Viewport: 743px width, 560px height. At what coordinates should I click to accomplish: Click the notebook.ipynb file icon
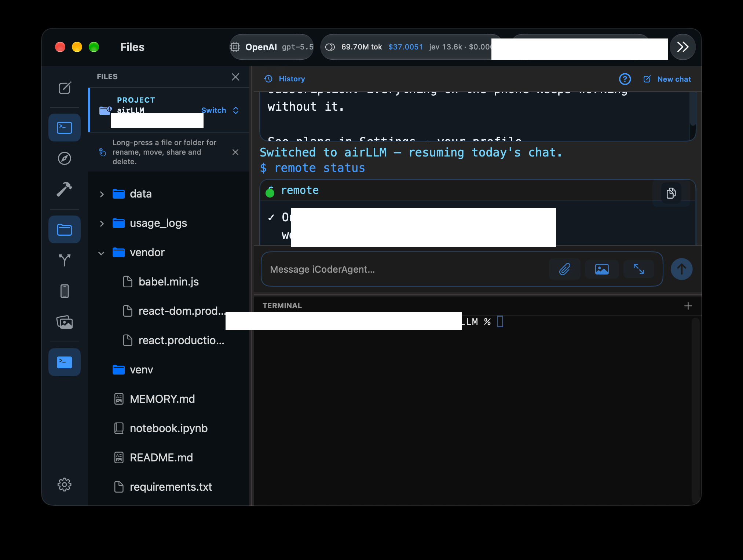pyautogui.click(x=119, y=428)
